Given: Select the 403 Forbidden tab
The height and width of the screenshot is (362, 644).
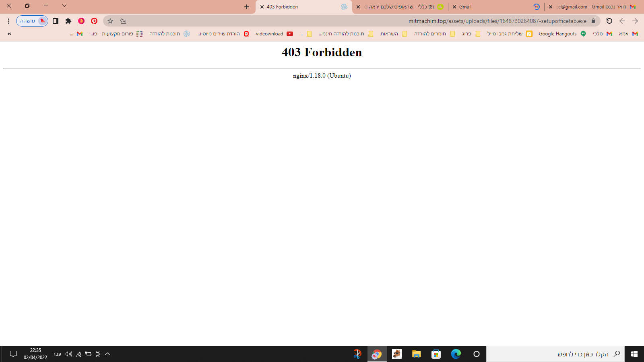Looking at the screenshot, I should (x=304, y=7).
